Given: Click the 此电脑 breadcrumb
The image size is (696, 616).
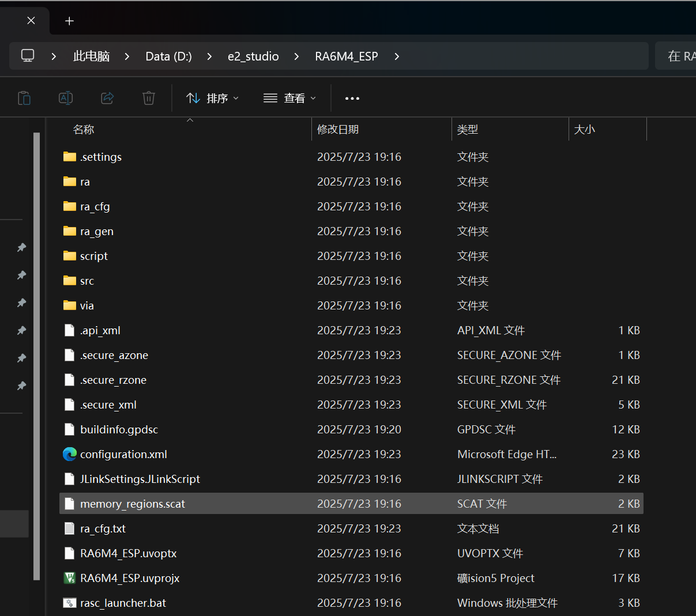Looking at the screenshot, I should pos(91,56).
